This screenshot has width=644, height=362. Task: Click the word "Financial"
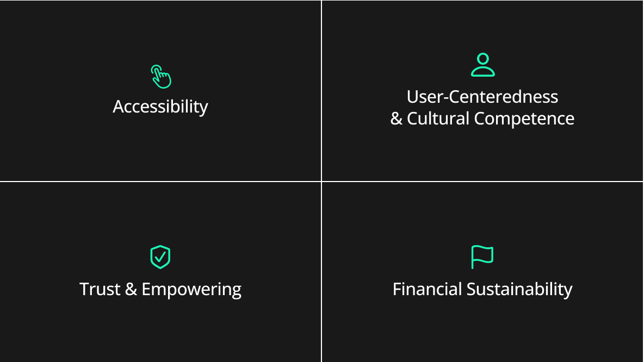click(427, 289)
